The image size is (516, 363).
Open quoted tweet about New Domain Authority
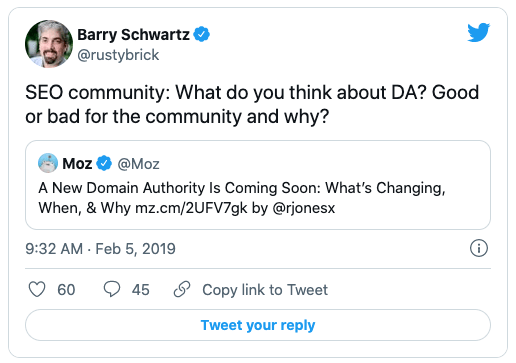[258, 185]
